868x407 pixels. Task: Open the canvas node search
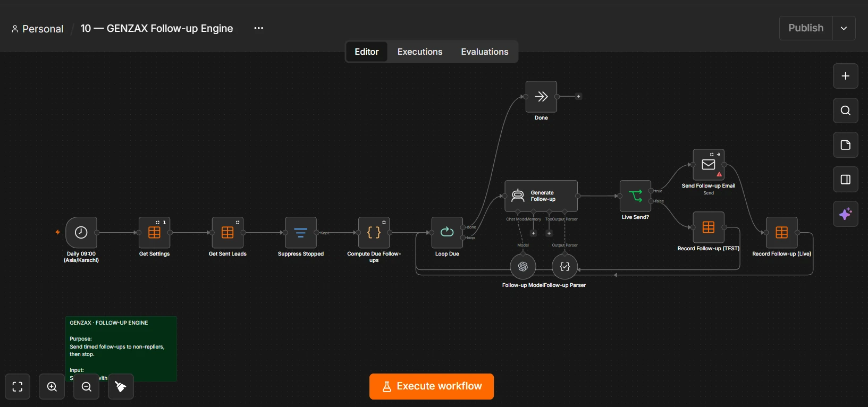[x=846, y=111]
